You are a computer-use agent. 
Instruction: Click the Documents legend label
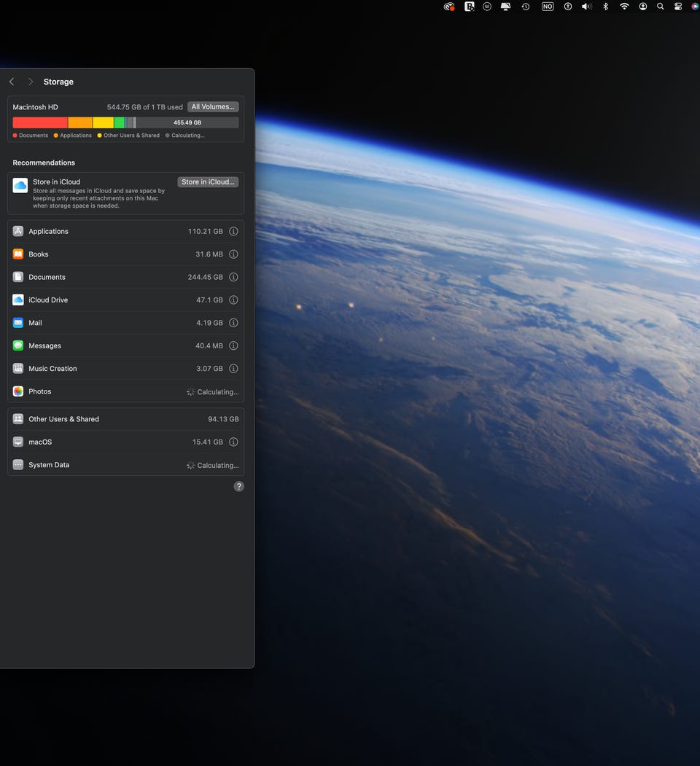(x=34, y=136)
